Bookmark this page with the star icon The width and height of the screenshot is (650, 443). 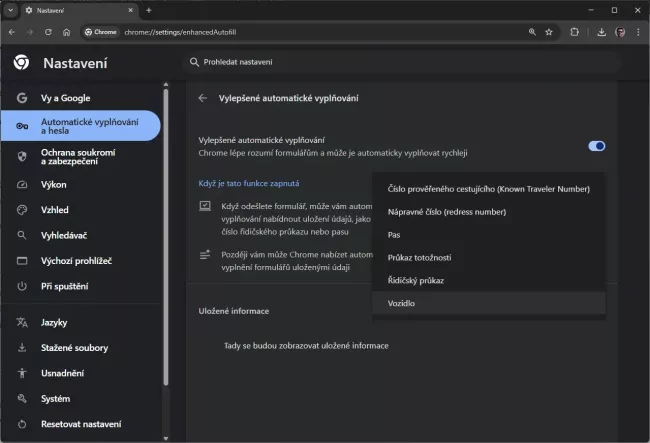(549, 31)
